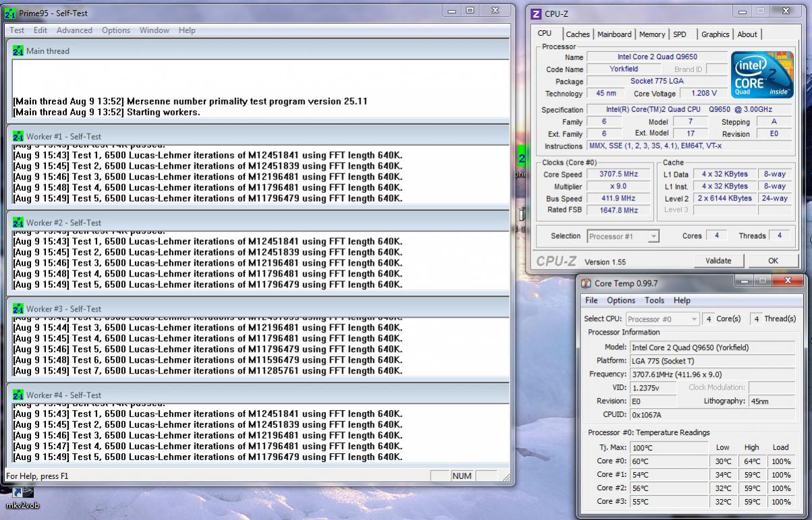Image resolution: width=812 pixels, height=520 pixels.
Task: Click the Instructions field in CPU-Z
Action: click(688, 146)
